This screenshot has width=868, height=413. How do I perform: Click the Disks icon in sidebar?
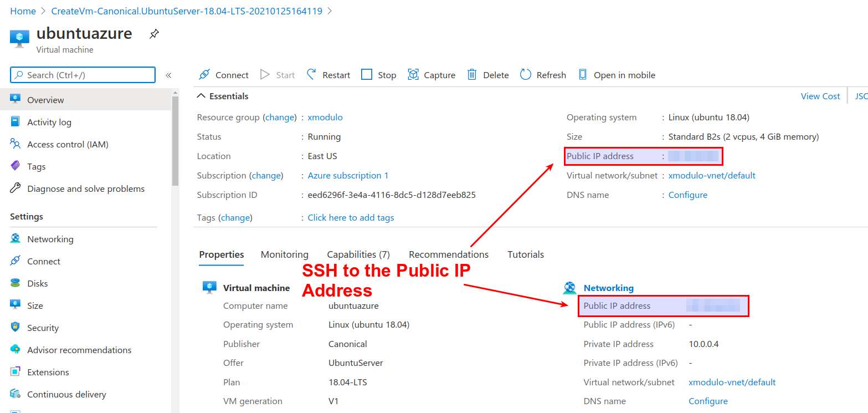coord(16,283)
